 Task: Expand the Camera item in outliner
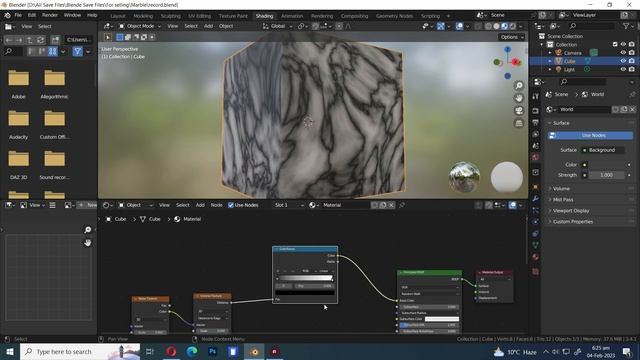coord(550,53)
